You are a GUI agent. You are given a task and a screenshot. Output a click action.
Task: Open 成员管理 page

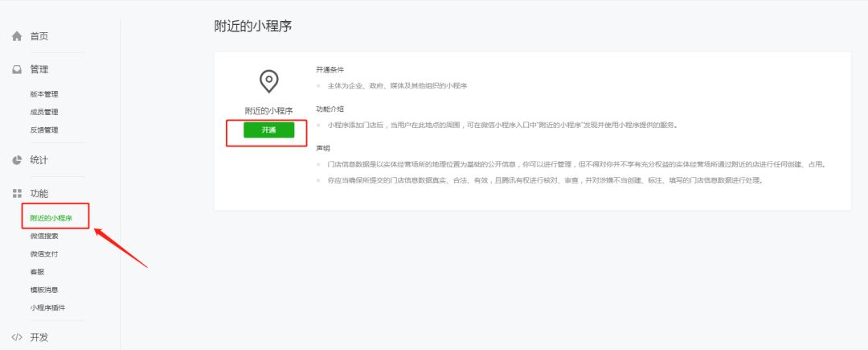44,112
